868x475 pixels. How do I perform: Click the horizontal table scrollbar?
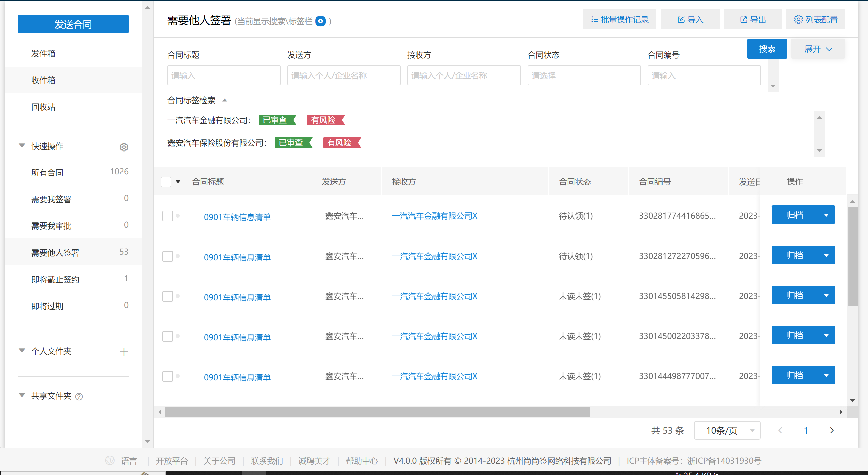(377, 412)
